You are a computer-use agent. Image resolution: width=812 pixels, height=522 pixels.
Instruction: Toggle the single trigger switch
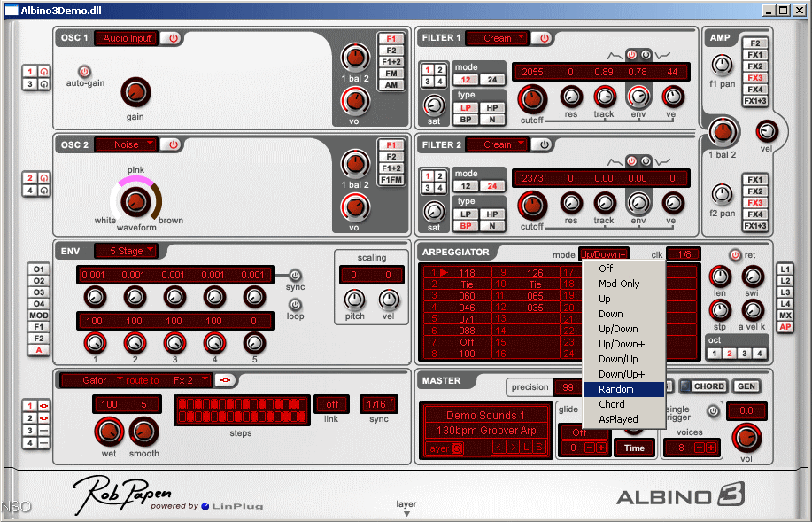tap(714, 411)
